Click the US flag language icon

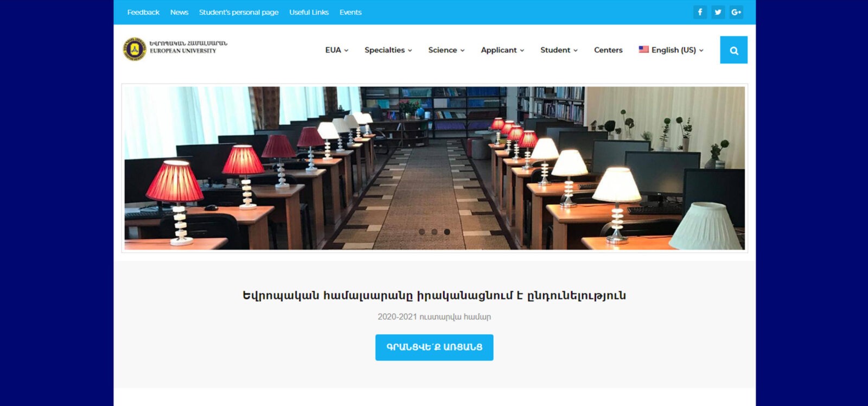point(643,49)
